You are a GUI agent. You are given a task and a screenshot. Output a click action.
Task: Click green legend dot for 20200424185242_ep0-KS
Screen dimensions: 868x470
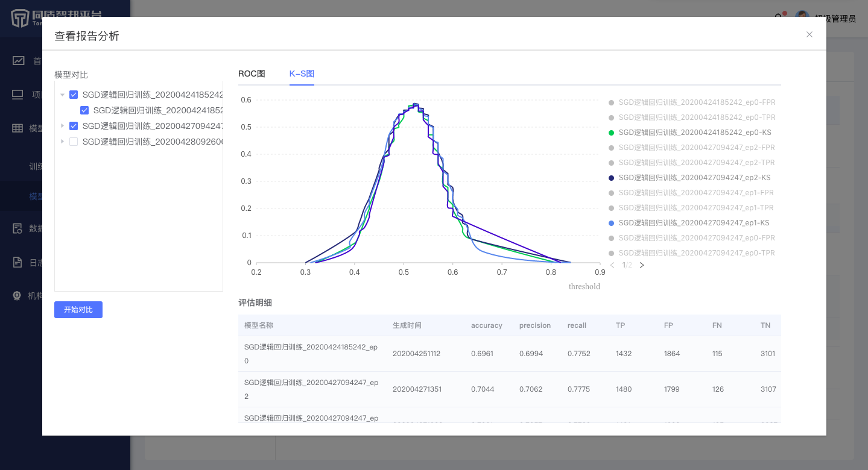(x=612, y=133)
